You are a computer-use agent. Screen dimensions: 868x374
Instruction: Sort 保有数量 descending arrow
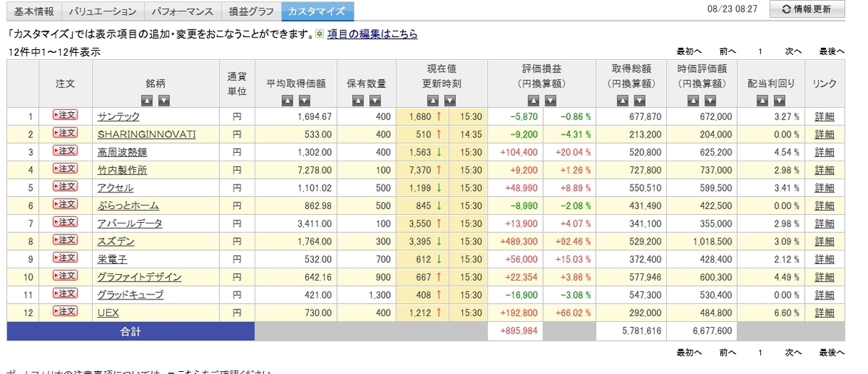(375, 101)
